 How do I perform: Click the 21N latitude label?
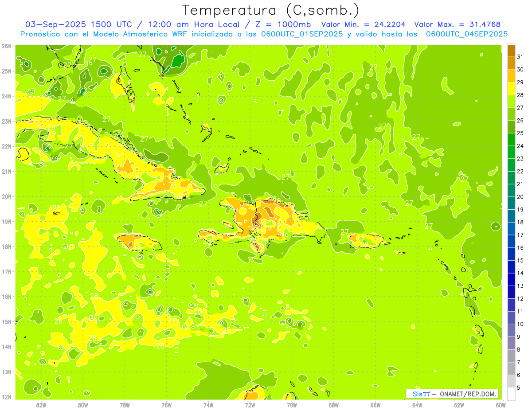coord(7,172)
